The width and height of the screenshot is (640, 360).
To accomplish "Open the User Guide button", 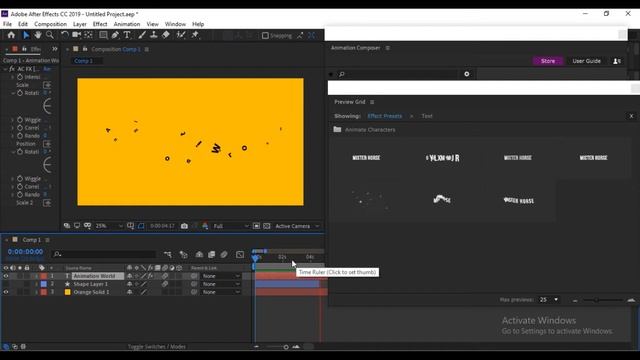I will [586, 61].
